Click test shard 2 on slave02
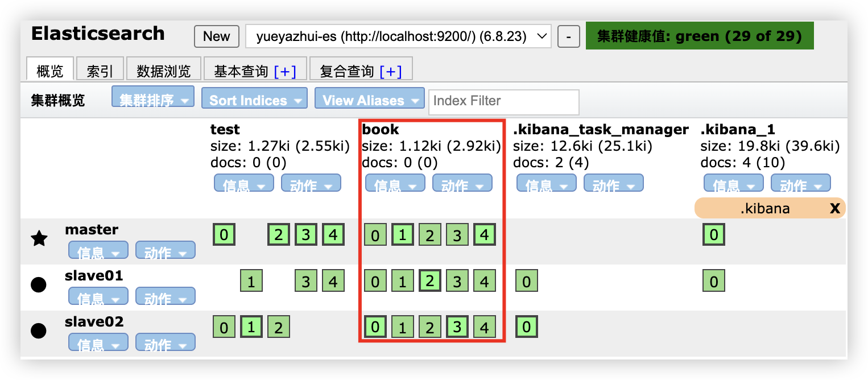The image size is (868, 380). 279,327
